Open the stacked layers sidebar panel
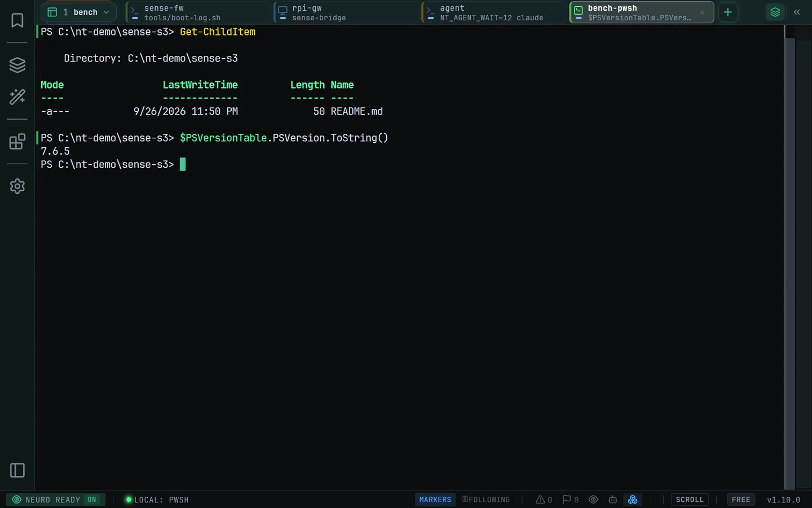 tap(17, 65)
